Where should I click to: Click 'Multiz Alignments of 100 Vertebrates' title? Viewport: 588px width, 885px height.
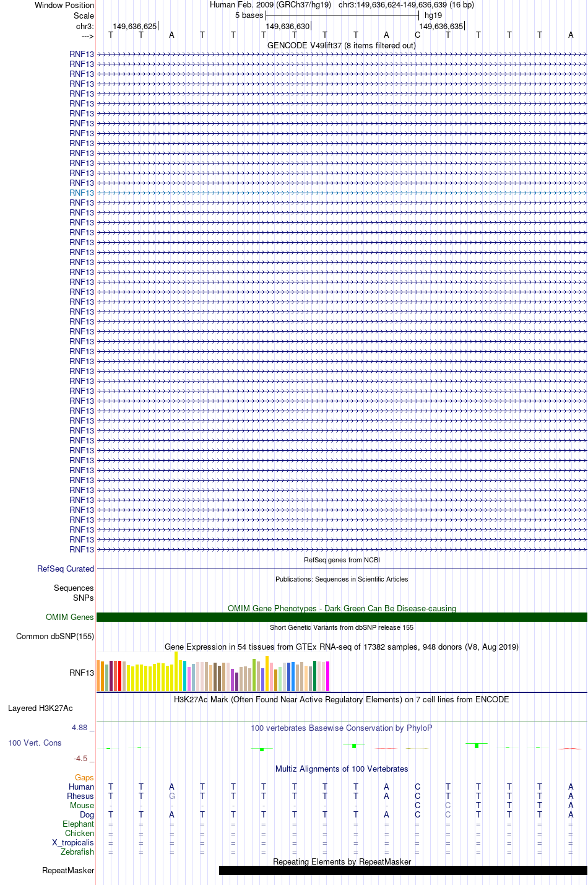(x=342, y=769)
